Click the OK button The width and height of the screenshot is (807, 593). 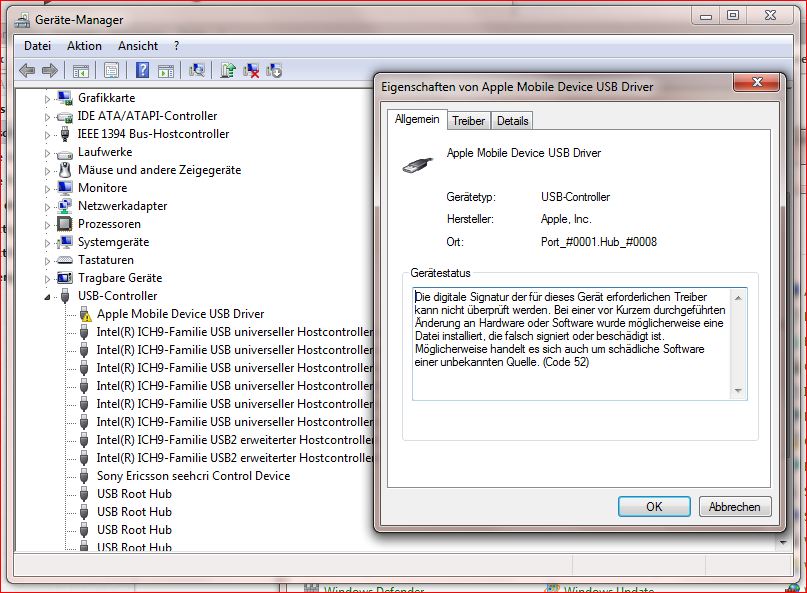(x=654, y=507)
